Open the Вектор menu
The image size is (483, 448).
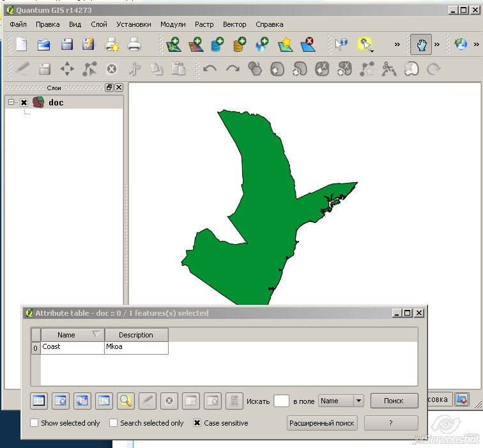click(234, 24)
